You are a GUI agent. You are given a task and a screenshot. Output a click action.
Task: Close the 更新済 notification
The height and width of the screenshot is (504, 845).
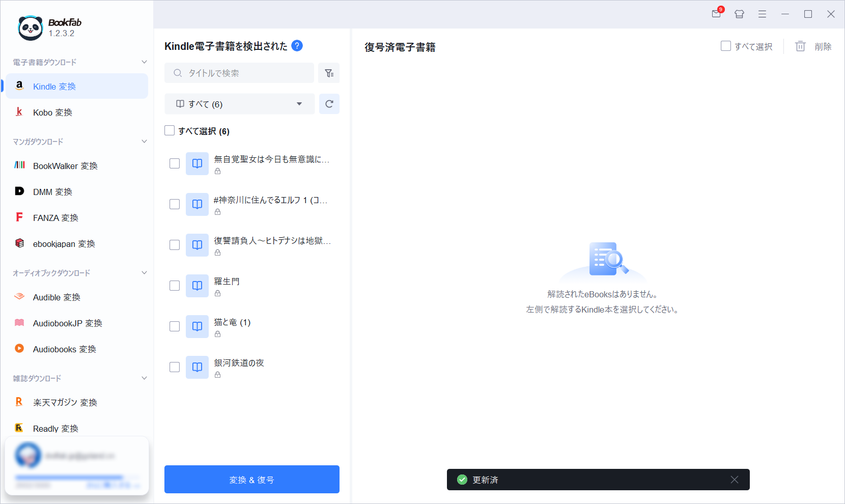point(735,480)
